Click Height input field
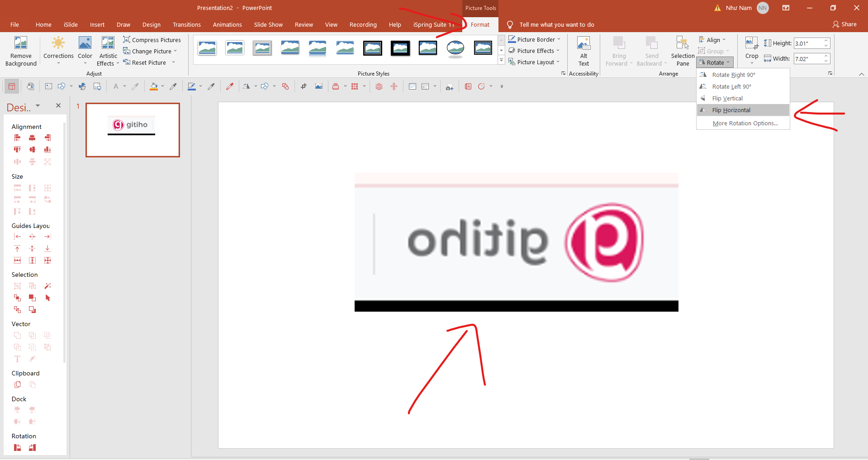This screenshot has width=868, height=460. point(808,43)
